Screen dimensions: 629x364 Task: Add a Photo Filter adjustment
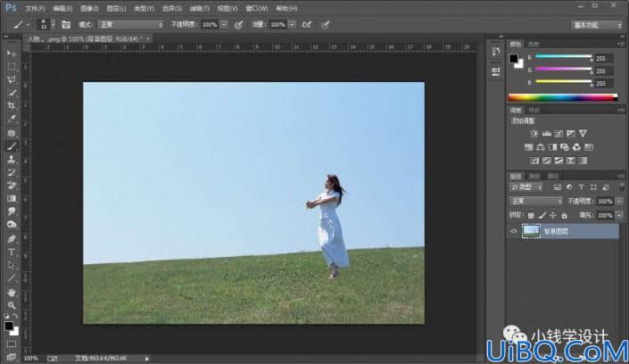565,147
